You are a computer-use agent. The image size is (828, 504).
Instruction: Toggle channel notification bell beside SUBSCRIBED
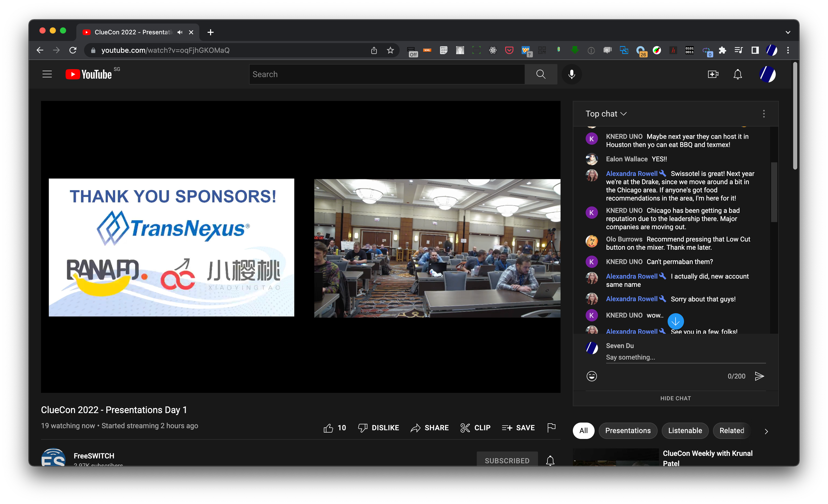550,460
